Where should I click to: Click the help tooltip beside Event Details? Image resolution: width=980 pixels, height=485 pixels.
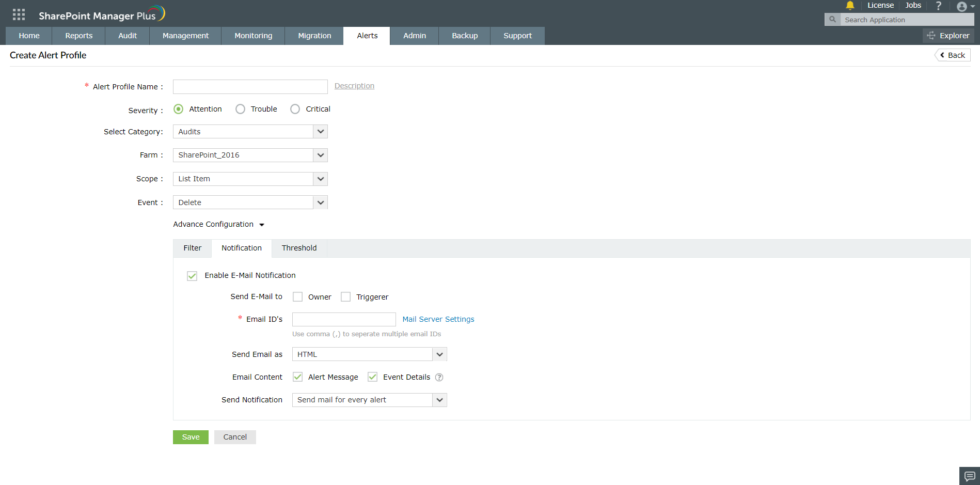click(439, 377)
